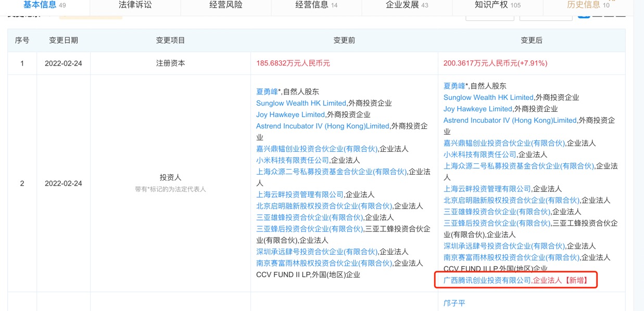Open 上海云畔投资管理有限公司 in 变更后 column
Screen dimensions: 644x311
[487, 189]
